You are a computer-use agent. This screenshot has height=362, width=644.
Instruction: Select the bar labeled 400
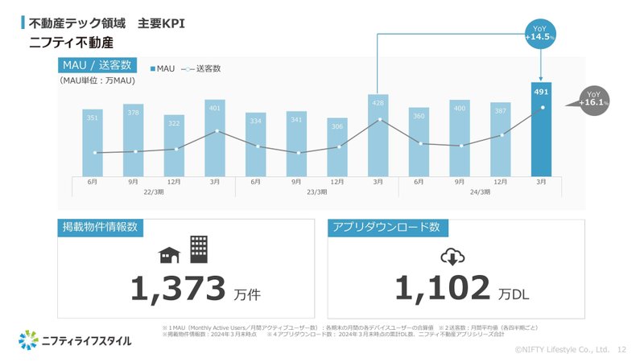(460, 138)
